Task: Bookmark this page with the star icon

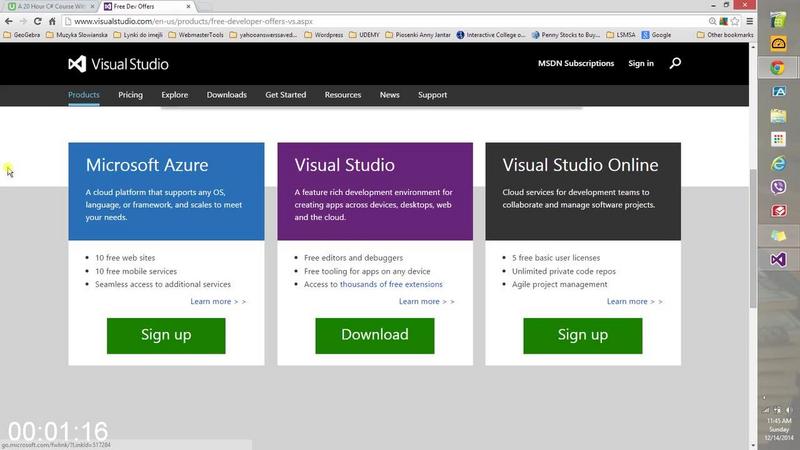Action: [x=735, y=21]
